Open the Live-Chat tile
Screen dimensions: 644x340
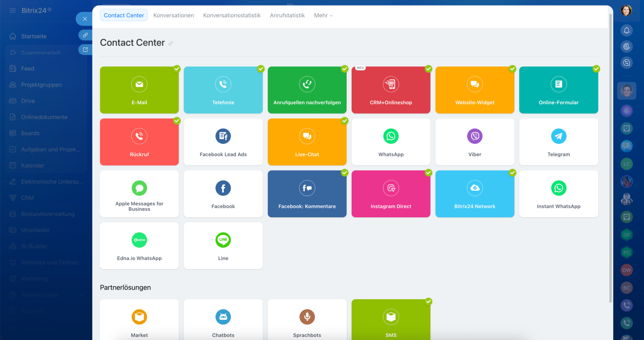pyautogui.click(x=307, y=142)
